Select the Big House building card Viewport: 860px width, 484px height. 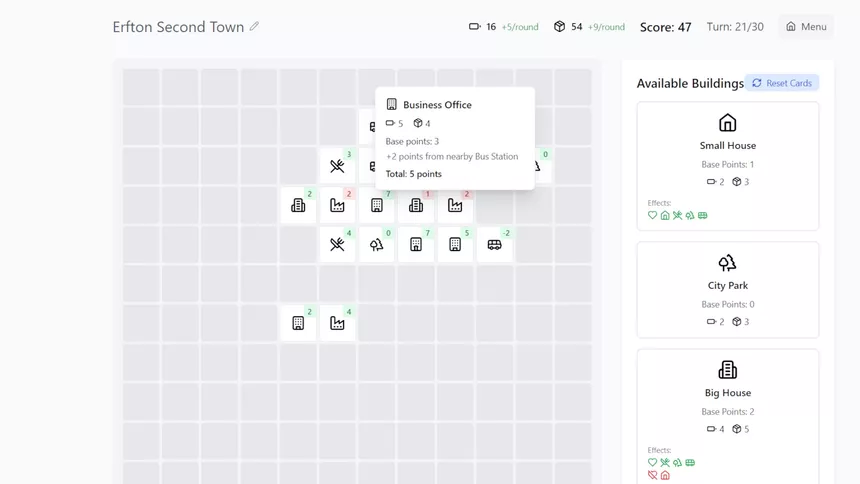[727, 417]
